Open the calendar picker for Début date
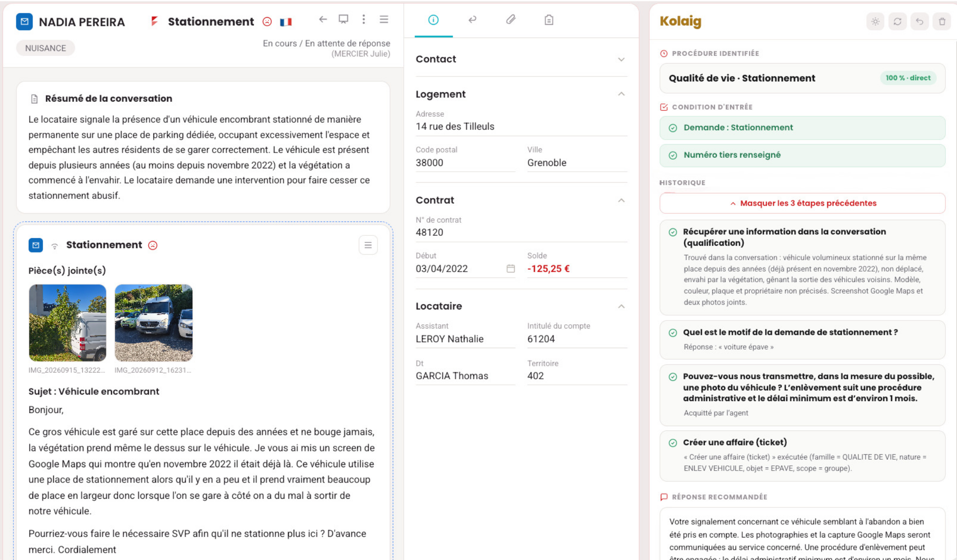957x560 pixels. [x=511, y=269]
